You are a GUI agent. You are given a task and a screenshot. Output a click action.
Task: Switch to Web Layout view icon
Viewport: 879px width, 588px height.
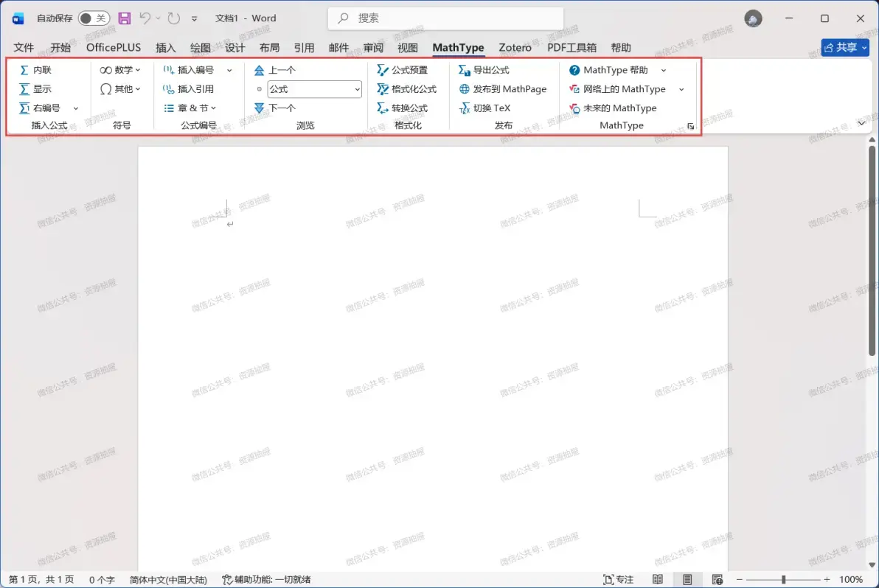pyautogui.click(x=717, y=580)
